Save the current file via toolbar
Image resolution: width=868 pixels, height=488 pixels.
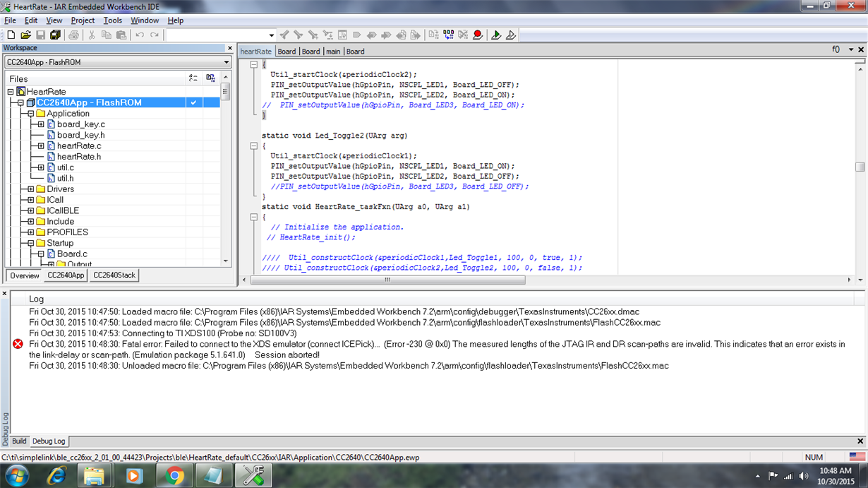point(40,35)
